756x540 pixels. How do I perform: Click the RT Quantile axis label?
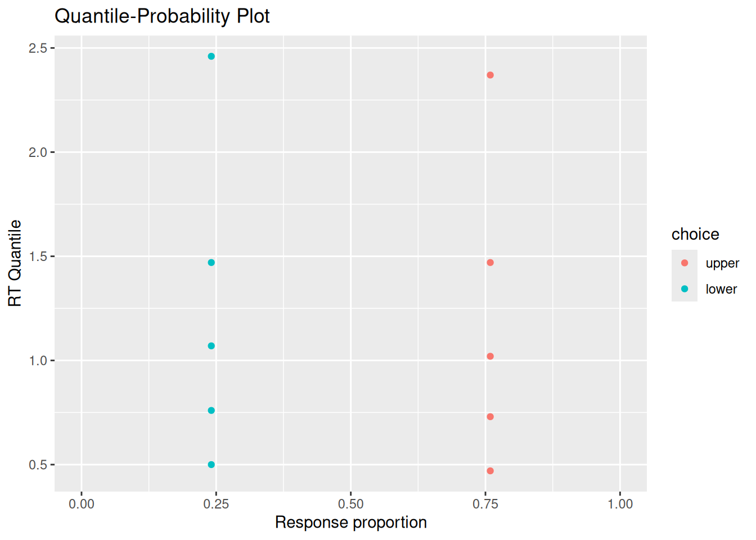tap(15, 263)
